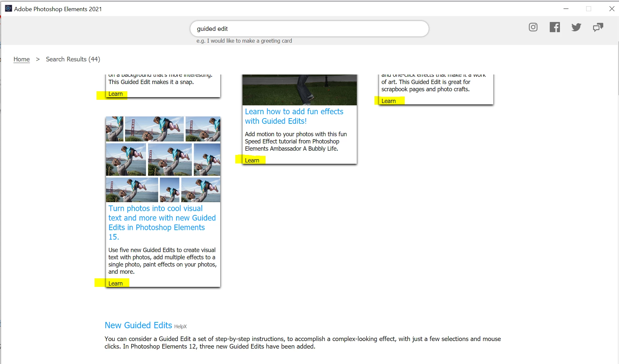
Task: Click Learn under the visual text card
Action: (x=116, y=284)
